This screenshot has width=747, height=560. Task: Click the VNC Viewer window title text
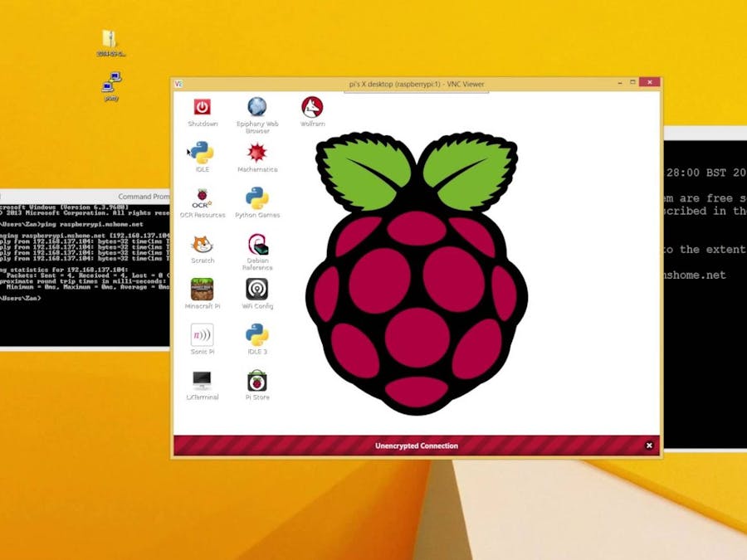click(x=417, y=84)
